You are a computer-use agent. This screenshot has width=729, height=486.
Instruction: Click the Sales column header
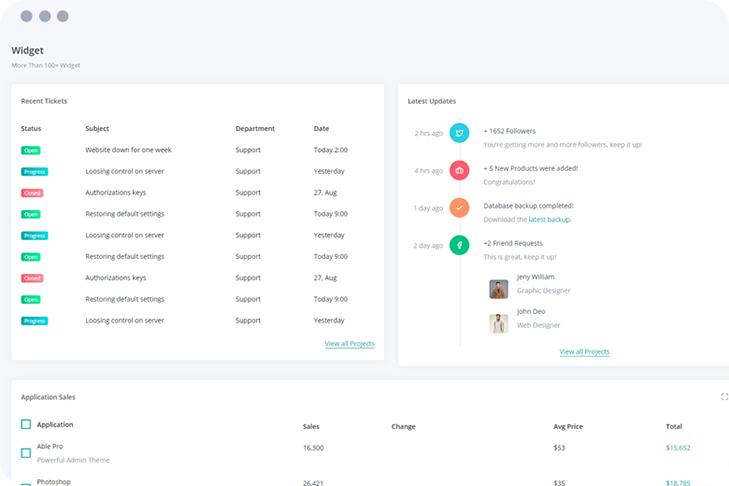click(311, 427)
